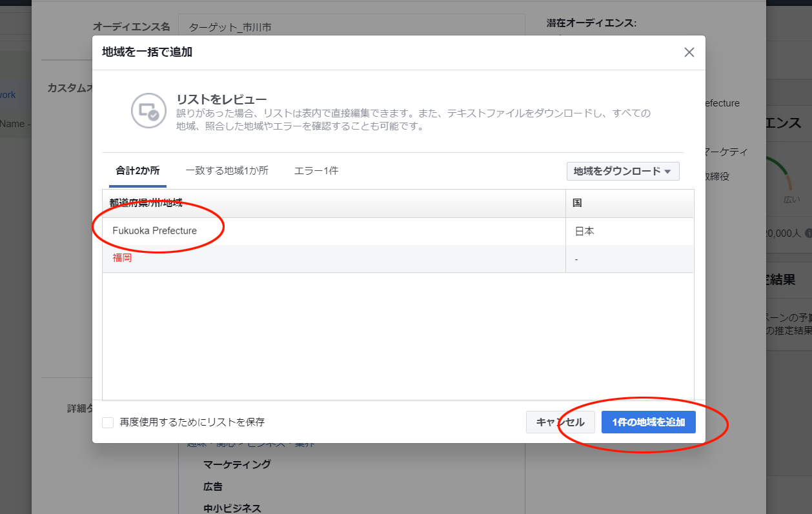Viewport: 812px width, 514px height.
Task: Click the 日本 country cell
Action: [x=630, y=231]
